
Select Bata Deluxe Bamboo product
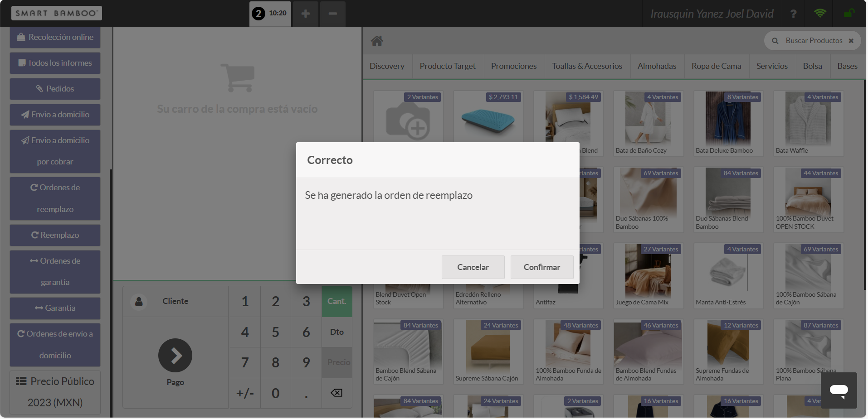[728, 124]
